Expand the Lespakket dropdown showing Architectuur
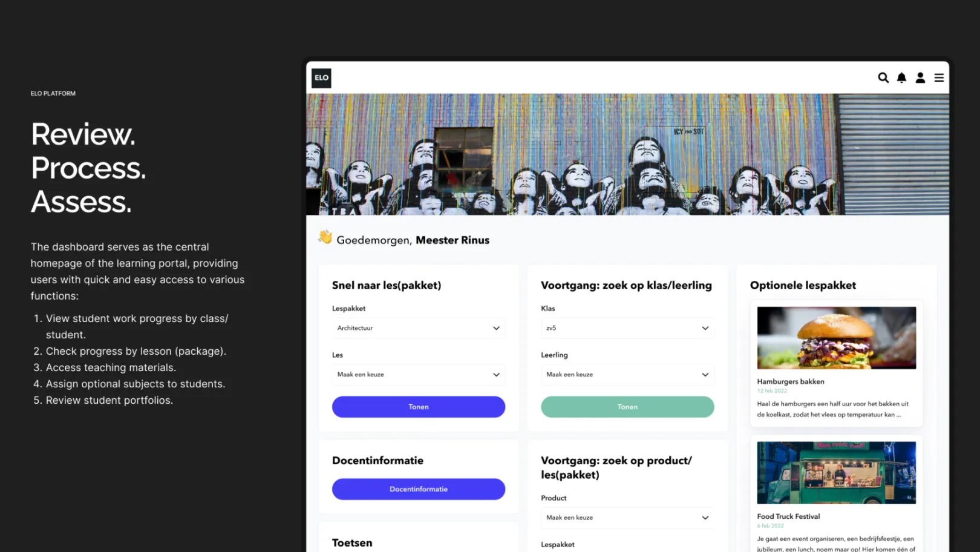Screen dimensions: 980x552 [419, 328]
